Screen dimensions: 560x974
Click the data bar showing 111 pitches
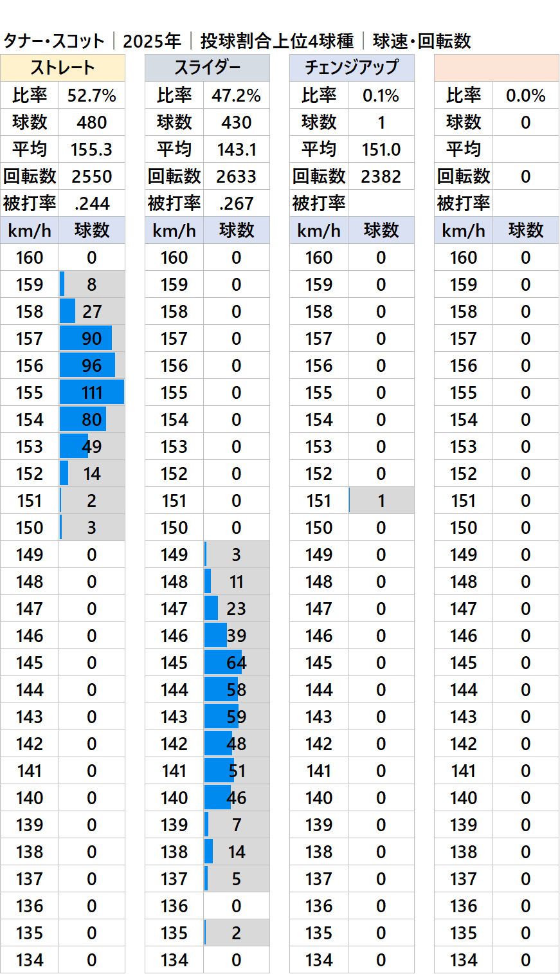click(92, 392)
